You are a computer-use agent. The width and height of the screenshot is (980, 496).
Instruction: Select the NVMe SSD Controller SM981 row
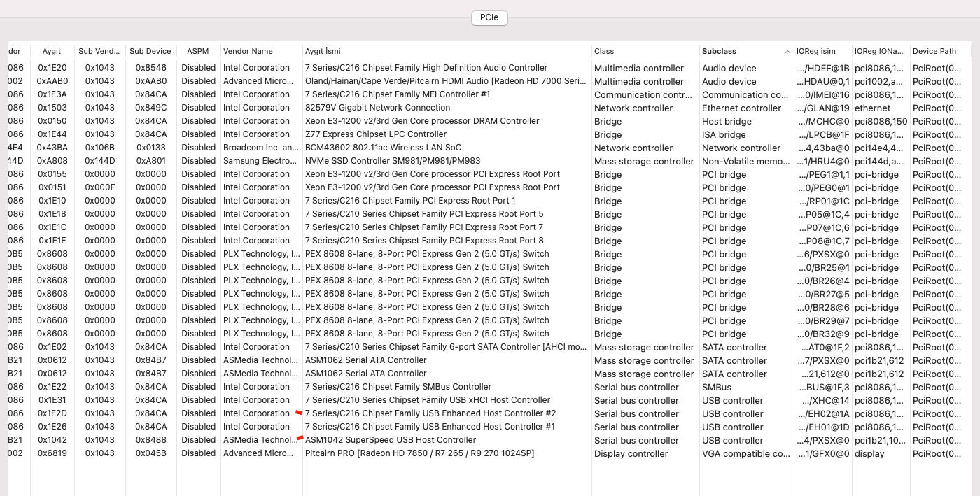click(x=393, y=161)
